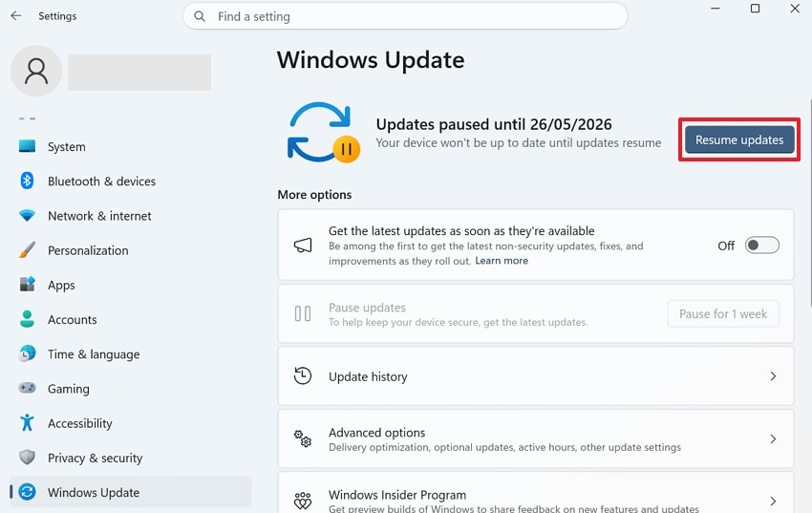The width and height of the screenshot is (812, 513).
Task: Click the Windows Insider Program hearts icon
Action: (303, 501)
